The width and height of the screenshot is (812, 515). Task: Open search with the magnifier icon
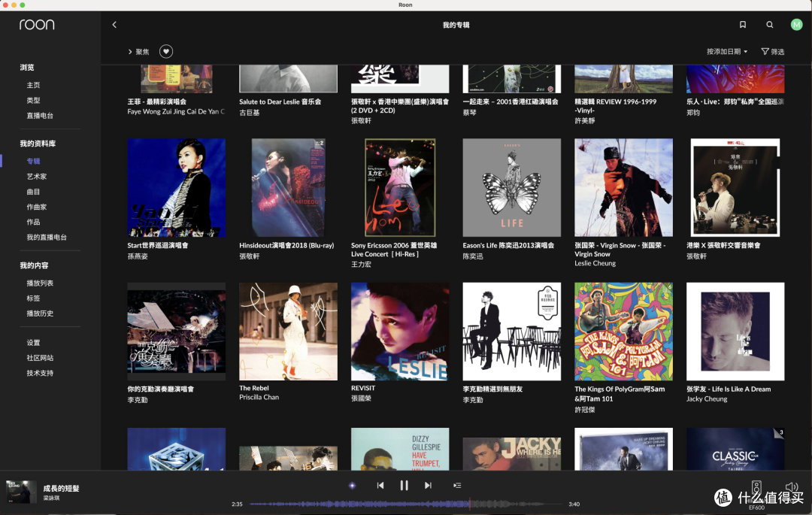770,24
